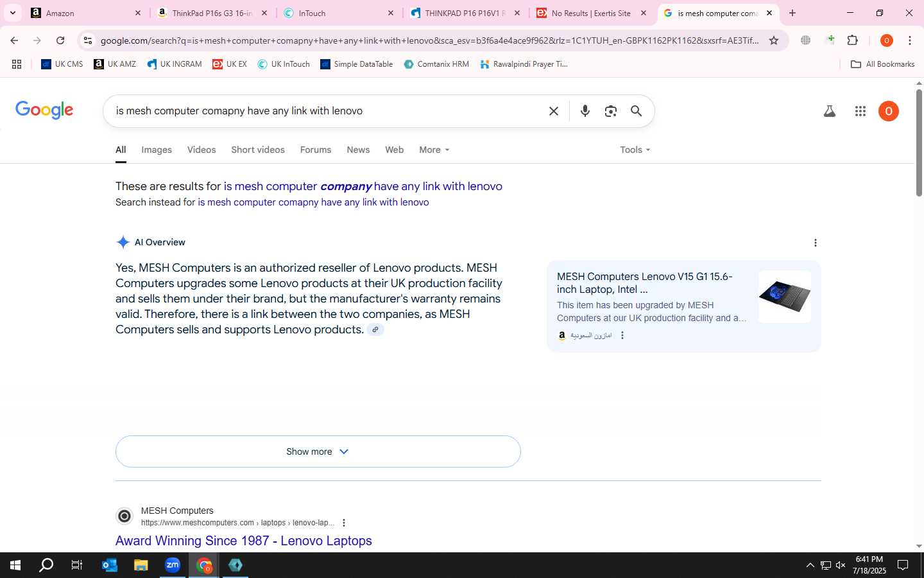The height and width of the screenshot is (578, 924).
Task: Click the muted volume tray icon
Action: (x=841, y=565)
